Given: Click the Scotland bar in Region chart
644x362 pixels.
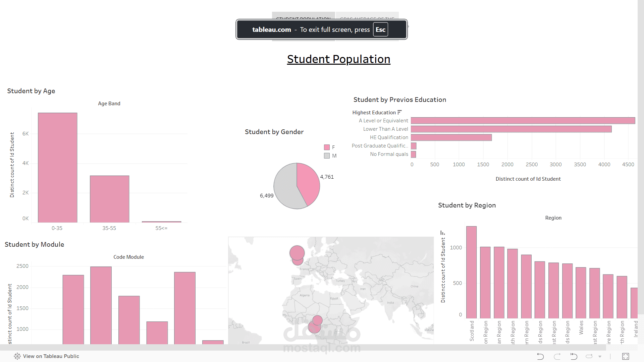Looking at the screenshot, I should (471, 272).
